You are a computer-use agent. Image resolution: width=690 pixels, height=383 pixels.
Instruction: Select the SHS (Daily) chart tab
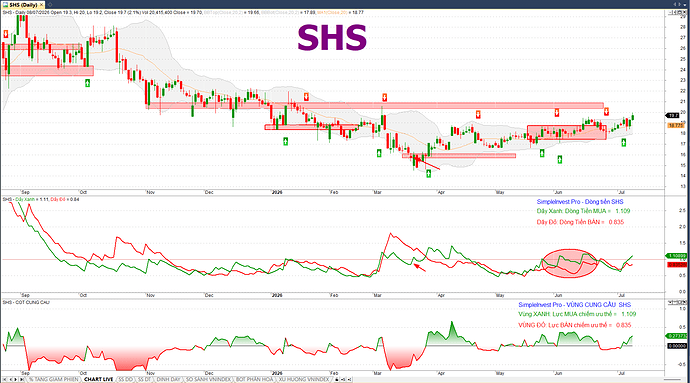pos(23,5)
